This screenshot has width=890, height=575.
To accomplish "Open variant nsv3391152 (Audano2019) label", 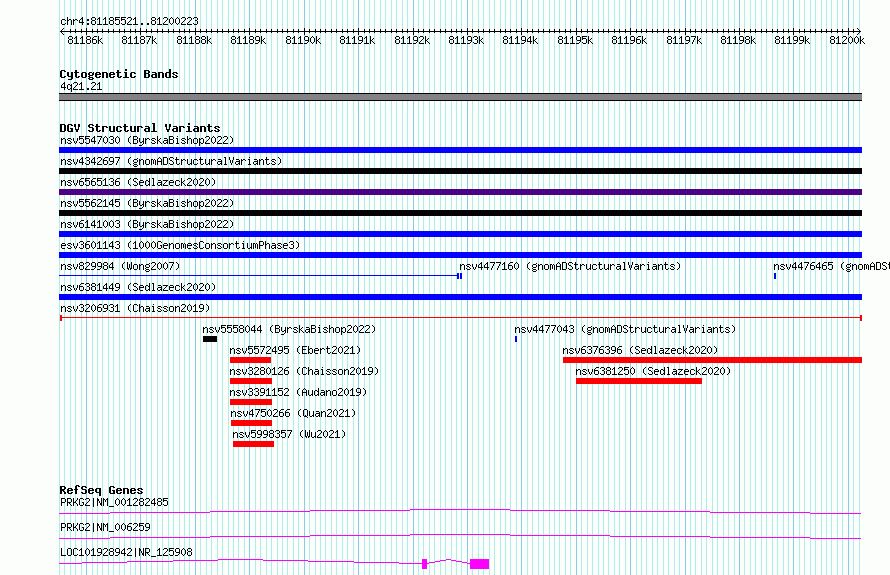I will pos(298,392).
